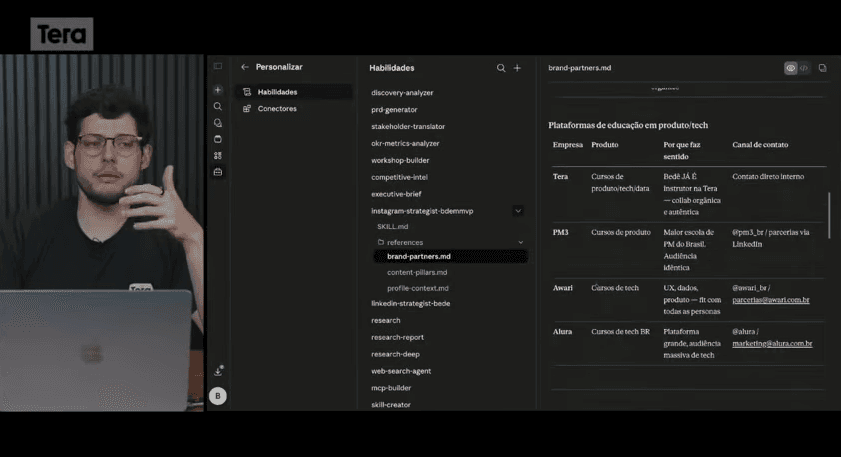Image resolution: width=841 pixels, height=457 pixels.
Task: Select competitive-intel skill
Action: 399,177
